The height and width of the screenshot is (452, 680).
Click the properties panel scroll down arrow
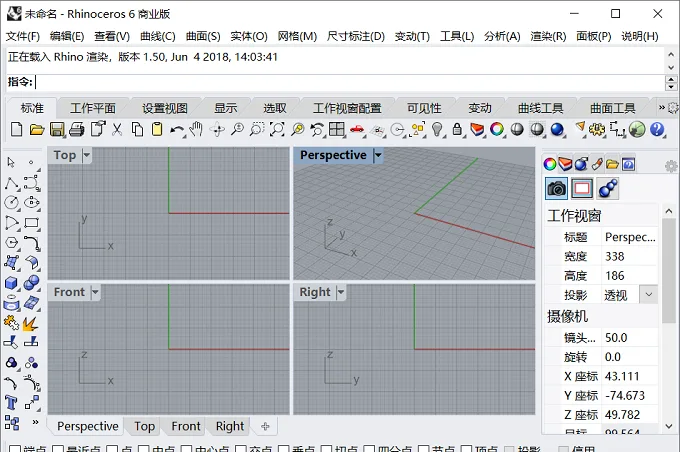[669, 426]
